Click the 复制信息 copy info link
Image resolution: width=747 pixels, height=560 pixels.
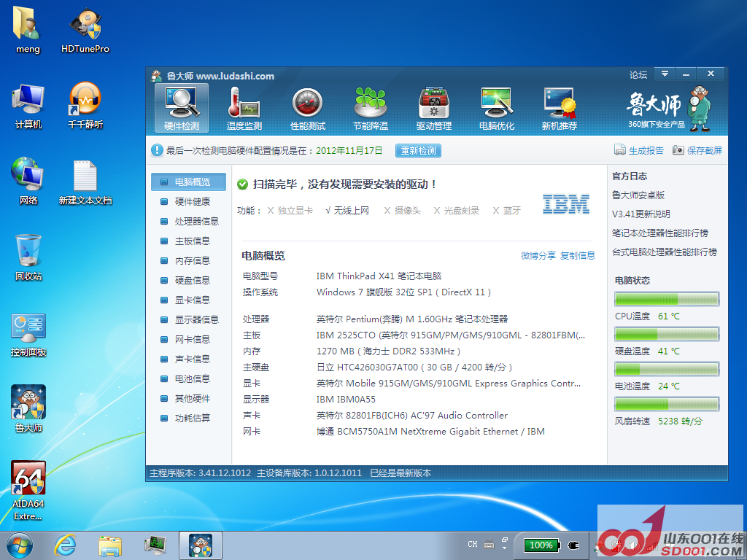click(x=578, y=256)
